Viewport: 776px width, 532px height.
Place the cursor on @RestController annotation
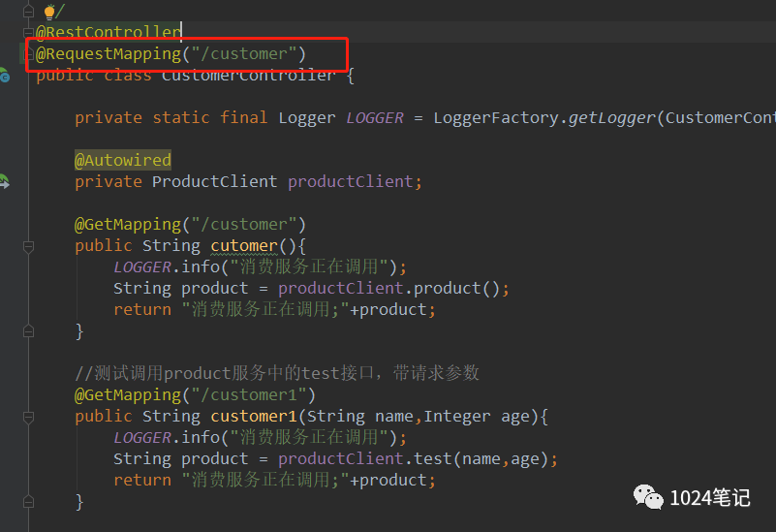(x=109, y=32)
